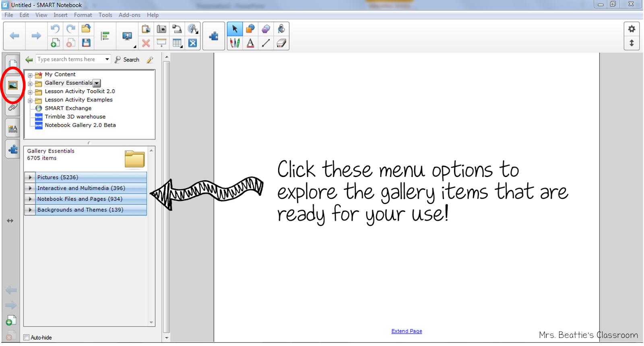The image size is (644, 346).
Task: Click the gallery search wrench icon
Action: [150, 60]
